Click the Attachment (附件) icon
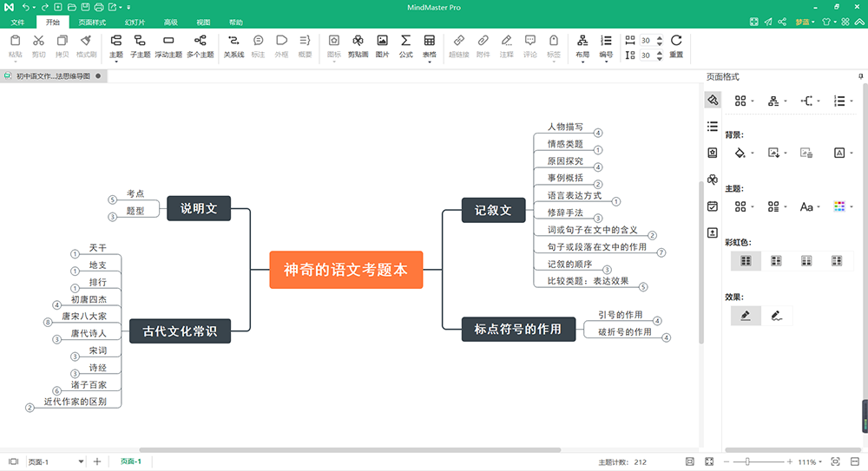 (x=483, y=41)
